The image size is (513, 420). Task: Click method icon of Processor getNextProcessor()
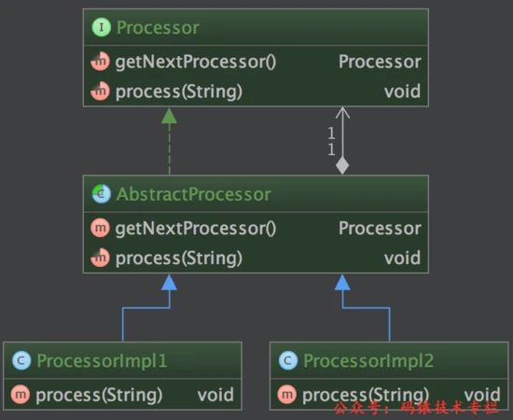coord(100,62)
